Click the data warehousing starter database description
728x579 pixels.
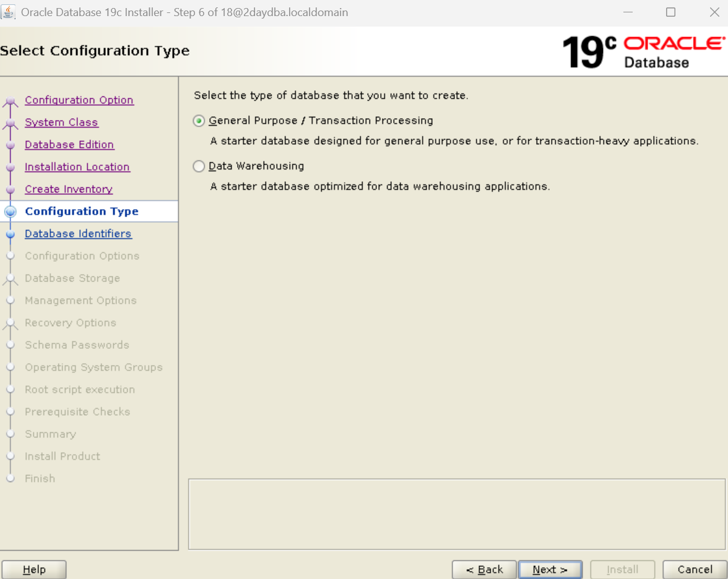click(380, 187)
